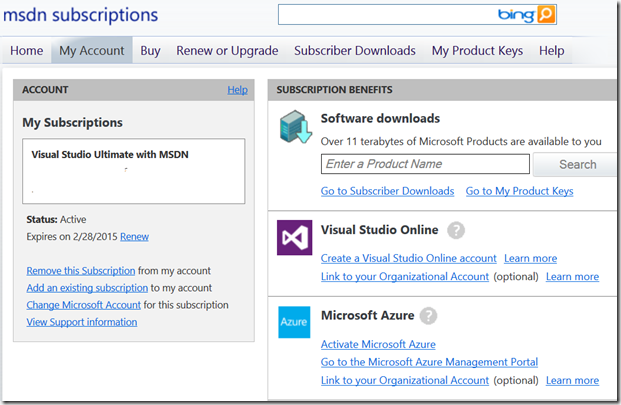Click Create a Visual Studio Online account
This screenshot has height=405, width=621.
(x=408, y=258)
